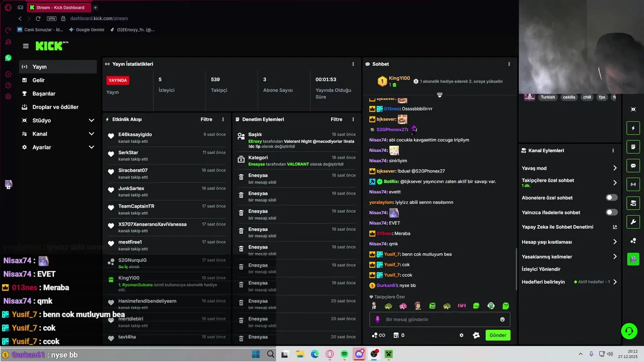Switch to Stream - Kick Dashboard tab

tap(58, 8)
